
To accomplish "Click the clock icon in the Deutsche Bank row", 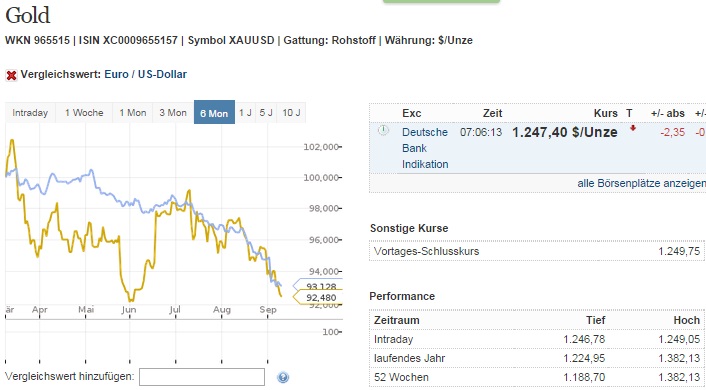I will (x=383, y=131).
